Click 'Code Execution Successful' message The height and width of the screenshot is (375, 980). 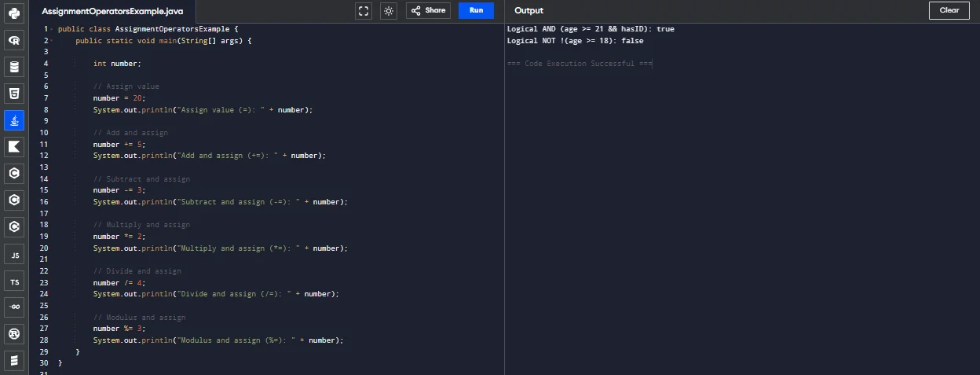[580, 64]
